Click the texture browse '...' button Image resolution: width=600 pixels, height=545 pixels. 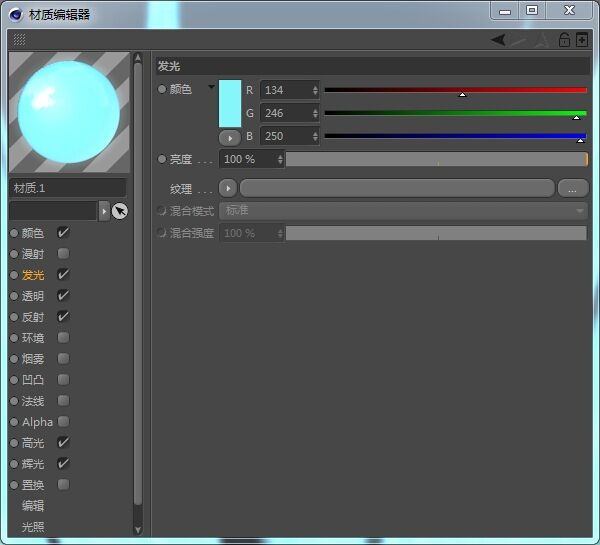[x=572, y=188]
